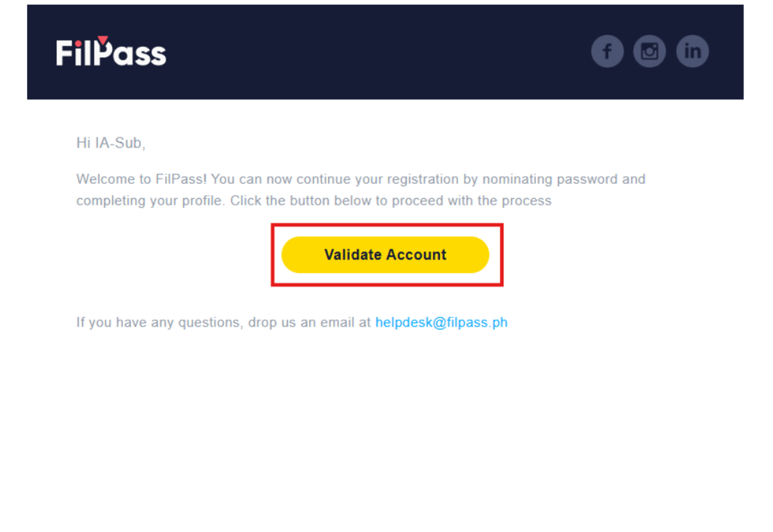
Task: Click the red highlight border around button
Action: (x=386, y=225)
